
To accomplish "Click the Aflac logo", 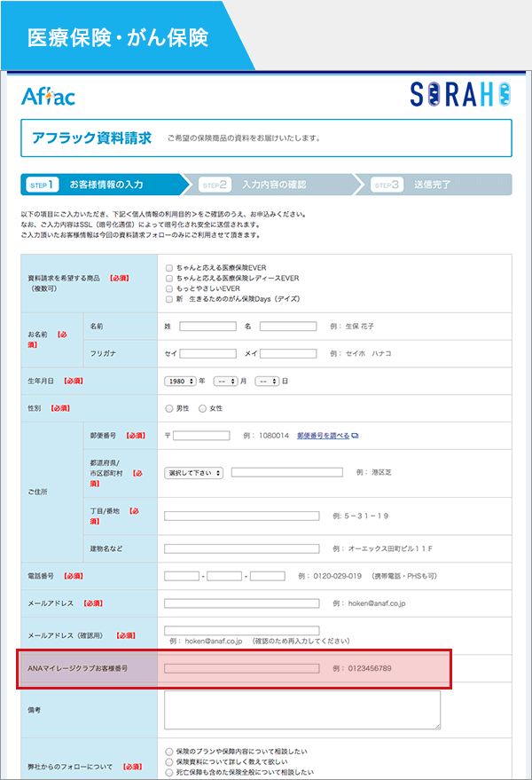I will coord(48,96).
